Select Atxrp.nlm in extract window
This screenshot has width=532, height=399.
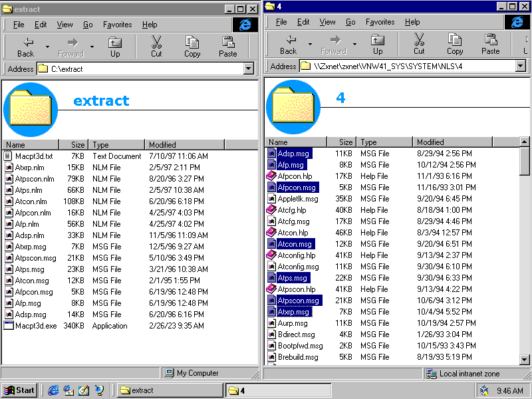click(x=29, y=168)
